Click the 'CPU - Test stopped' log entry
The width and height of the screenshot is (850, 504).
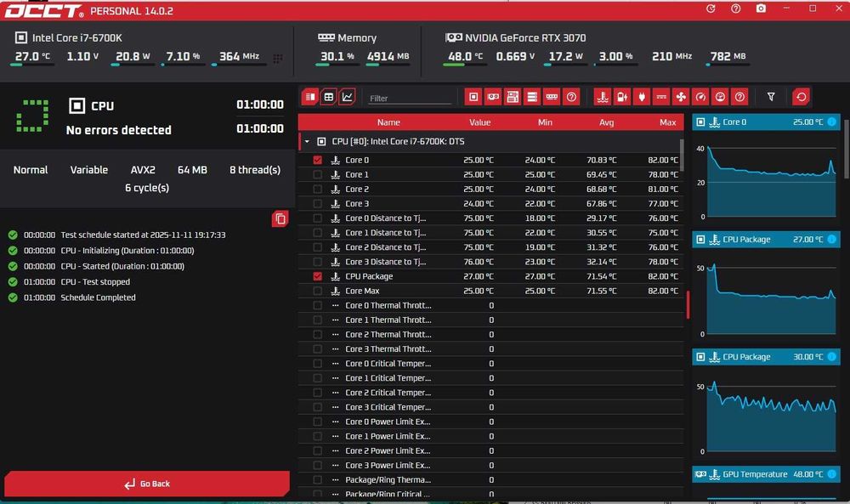click(95, 282)
